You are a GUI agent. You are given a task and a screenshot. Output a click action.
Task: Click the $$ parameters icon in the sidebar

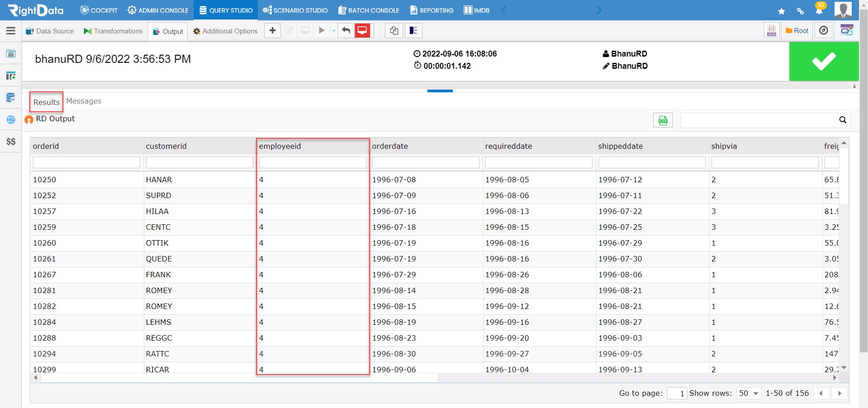point(11,142)
